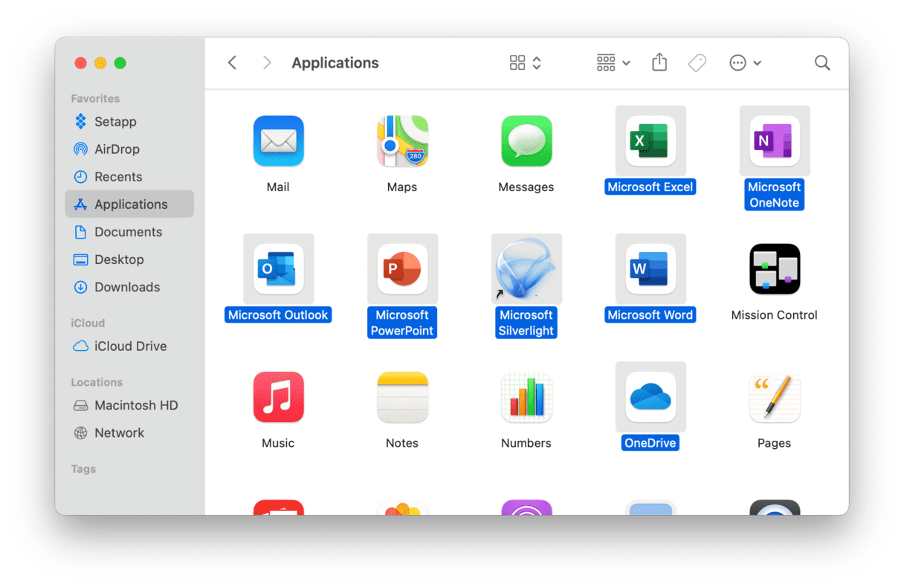Open the Share toolbar button
Viewport: 904px width, 588px height.
659,63
